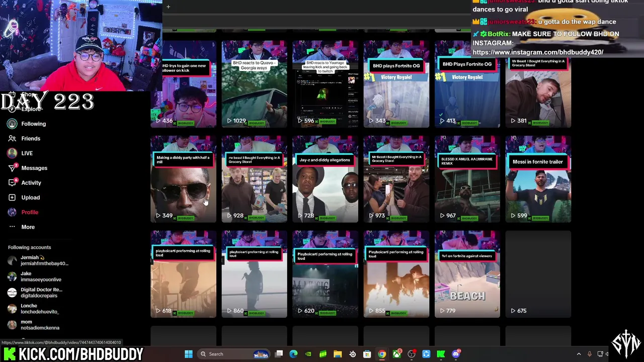
Task: Open the Instagram link in chat overlay
Action: (537, 52)
